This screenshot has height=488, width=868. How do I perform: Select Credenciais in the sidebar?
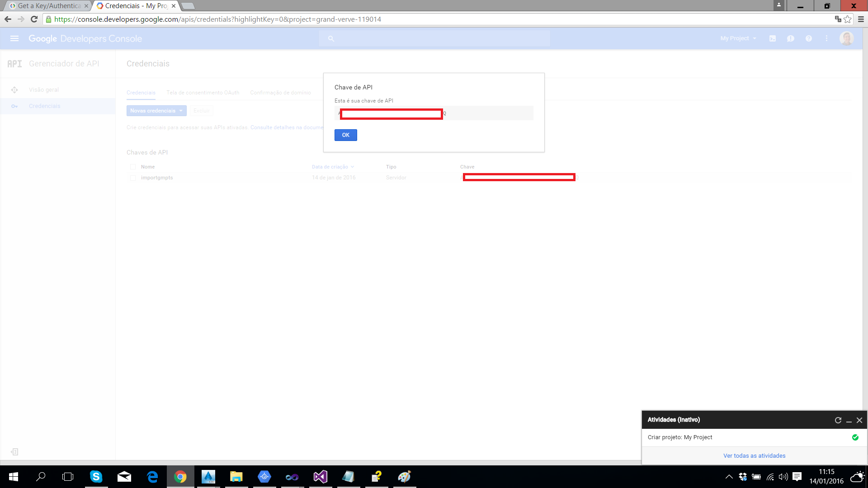coord(44,106)
